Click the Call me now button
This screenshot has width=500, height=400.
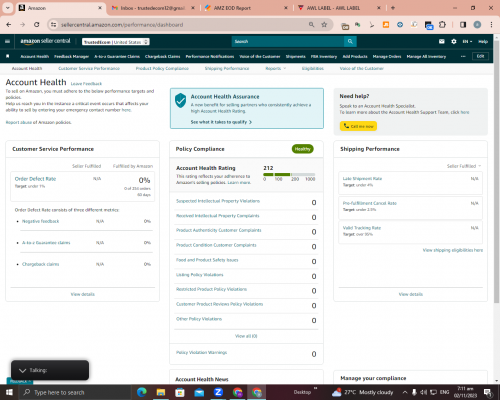[x=358, y=126]
